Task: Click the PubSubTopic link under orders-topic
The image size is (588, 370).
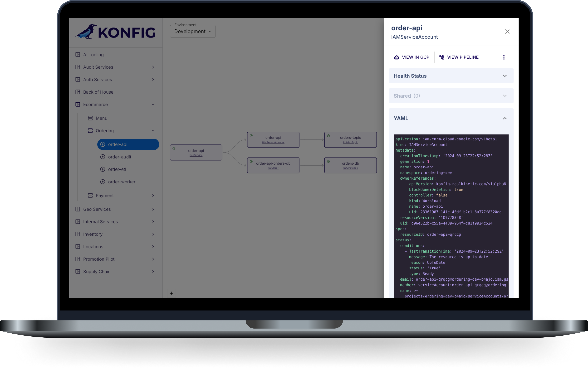Action: pos(350,142)
